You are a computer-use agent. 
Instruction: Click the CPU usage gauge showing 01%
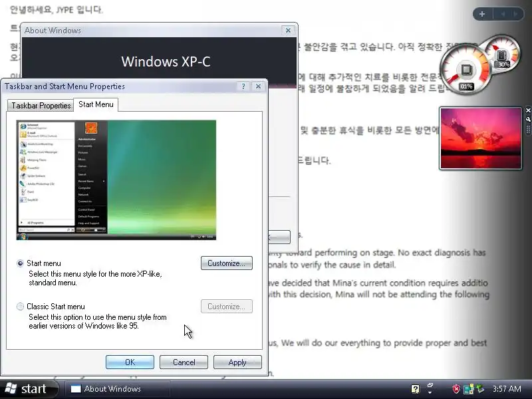pyautogui.click(x=465, y=70)
